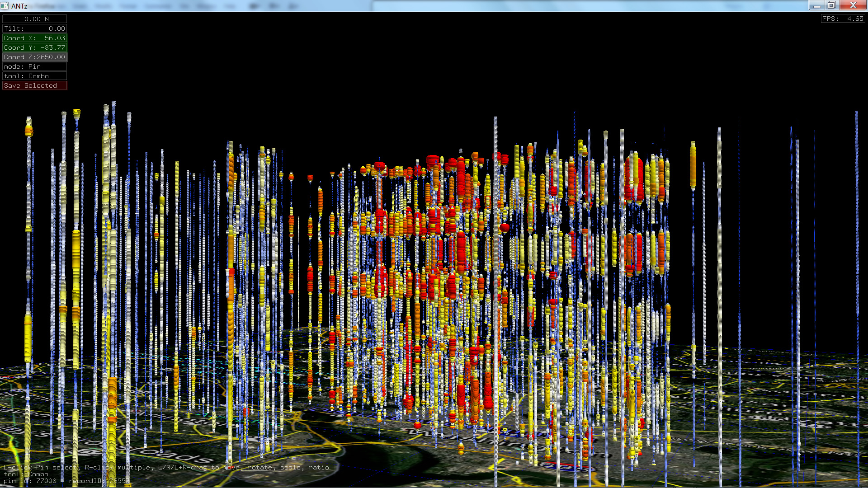Click the FPS counter display
This screenshot has width=868, height=488.
[x=843, y=19]
